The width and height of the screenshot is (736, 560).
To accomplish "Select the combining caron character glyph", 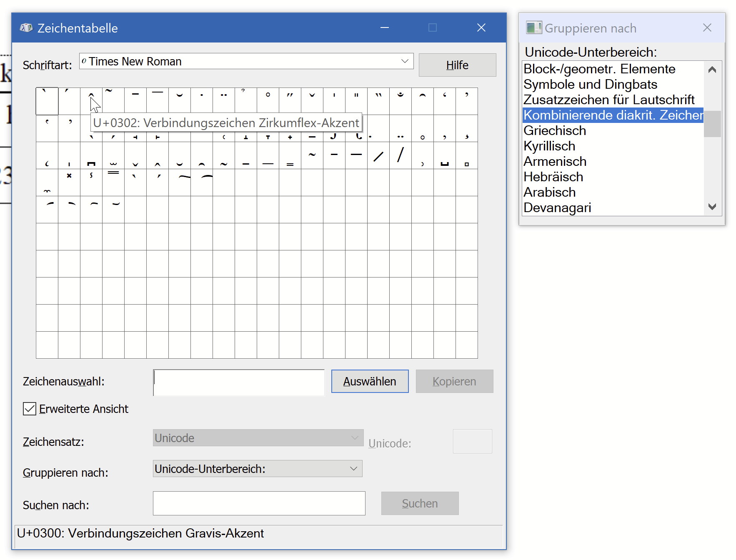I will (312, 101).
